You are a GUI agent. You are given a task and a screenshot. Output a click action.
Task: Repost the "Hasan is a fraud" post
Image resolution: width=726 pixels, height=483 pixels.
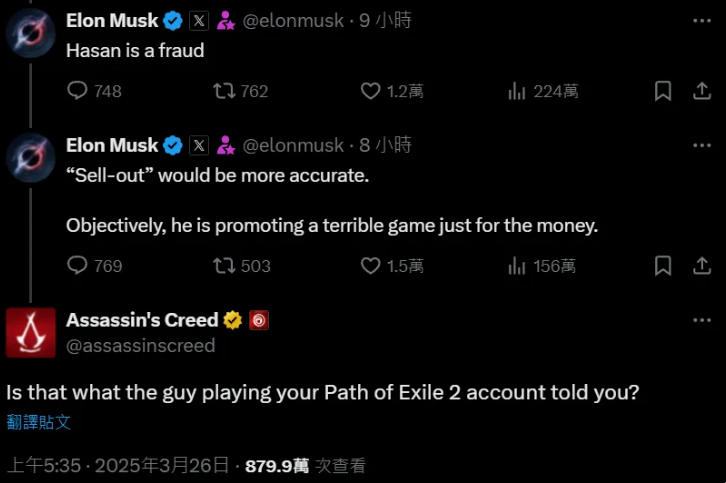pyautogui.click(x=226, y=91)
